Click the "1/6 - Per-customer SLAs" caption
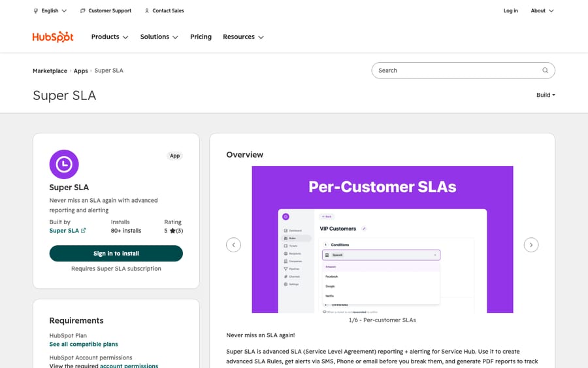 pyautogui.click(x=382, y=320)
